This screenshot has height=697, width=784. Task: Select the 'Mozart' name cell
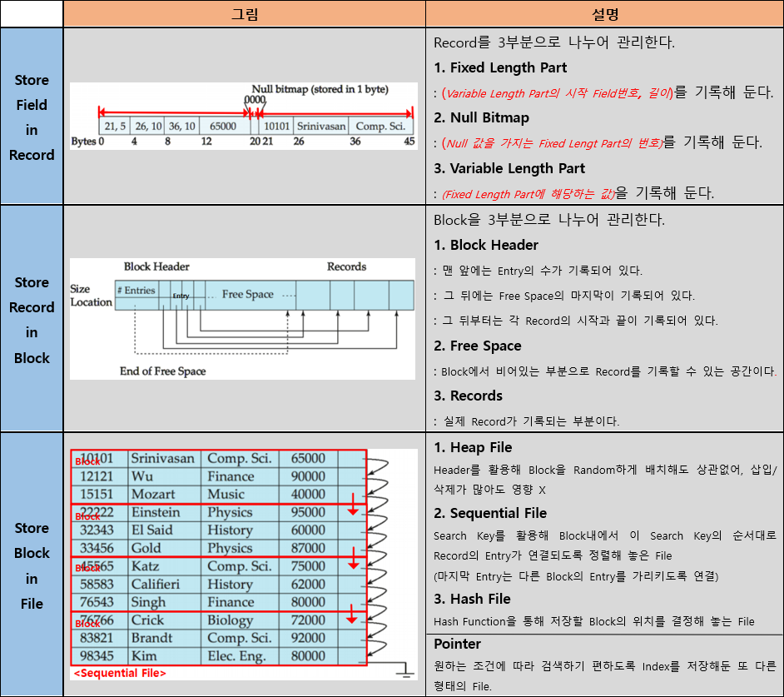tap(165, 495)
